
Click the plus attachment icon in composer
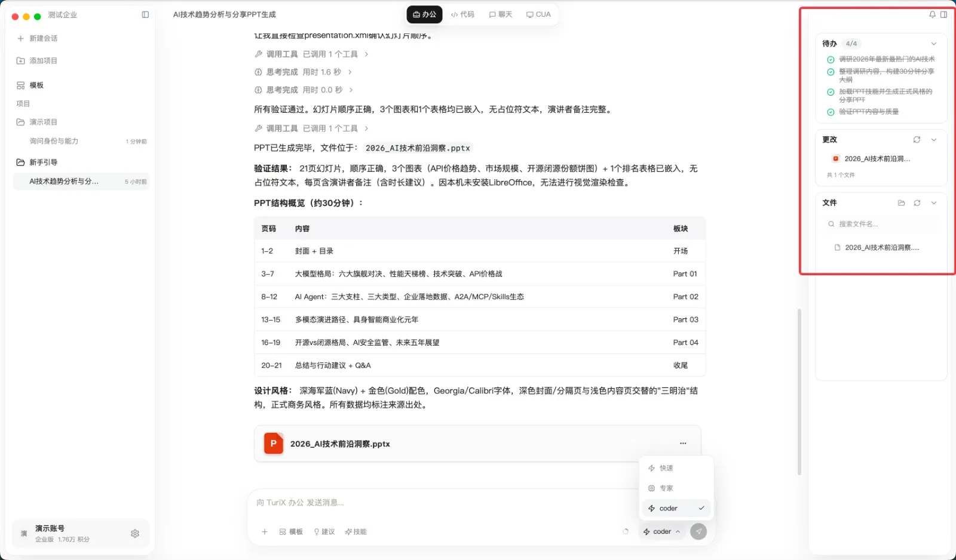[x=265, y=532]
